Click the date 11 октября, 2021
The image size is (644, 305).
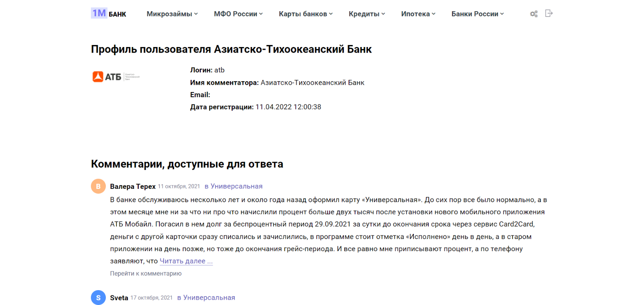coord(179,186)
